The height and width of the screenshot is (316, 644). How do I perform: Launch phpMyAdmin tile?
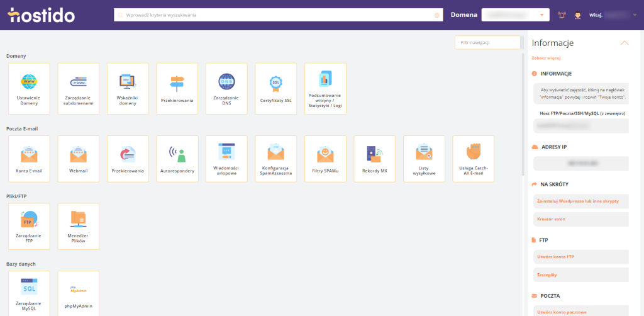tap(78, 293)
